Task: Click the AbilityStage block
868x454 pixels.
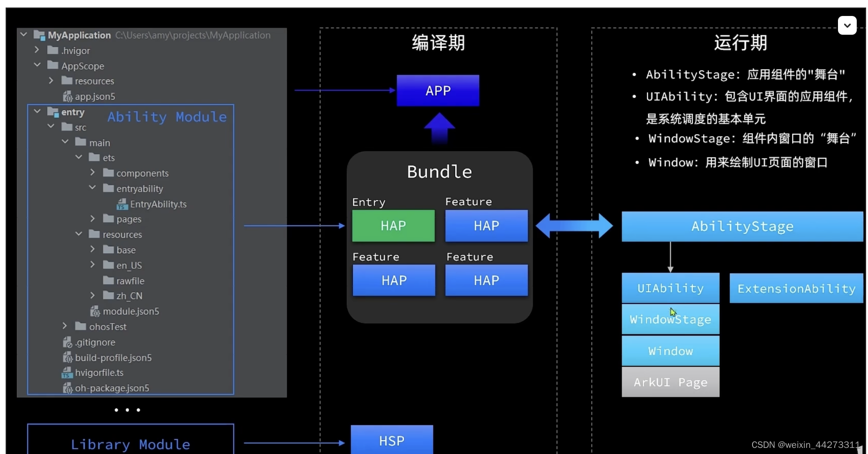Action: point(742,227)
